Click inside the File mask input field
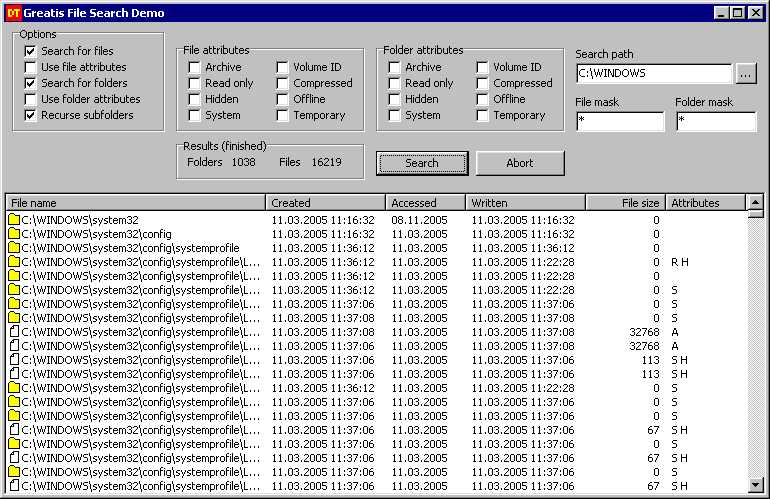This screenshot has height=499, width=770. (620, 121)
